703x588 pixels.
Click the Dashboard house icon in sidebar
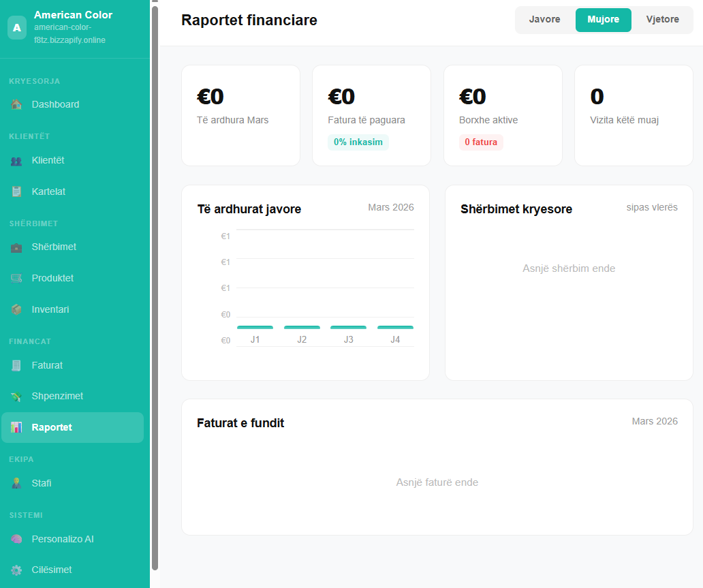(16, 104)
